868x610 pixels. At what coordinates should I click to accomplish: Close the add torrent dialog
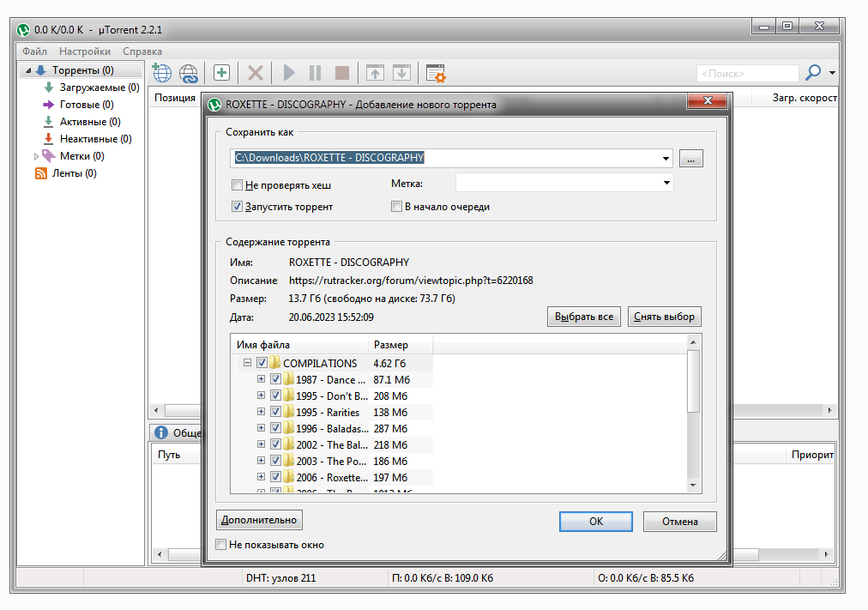point(707,100)
